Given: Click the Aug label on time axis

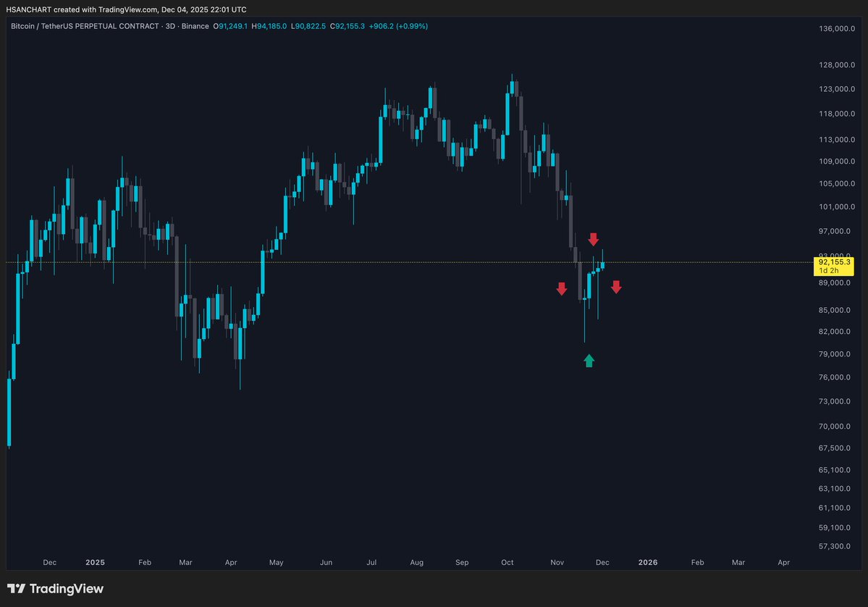Looking at the screenshot, I should click(x=417, y=563).
